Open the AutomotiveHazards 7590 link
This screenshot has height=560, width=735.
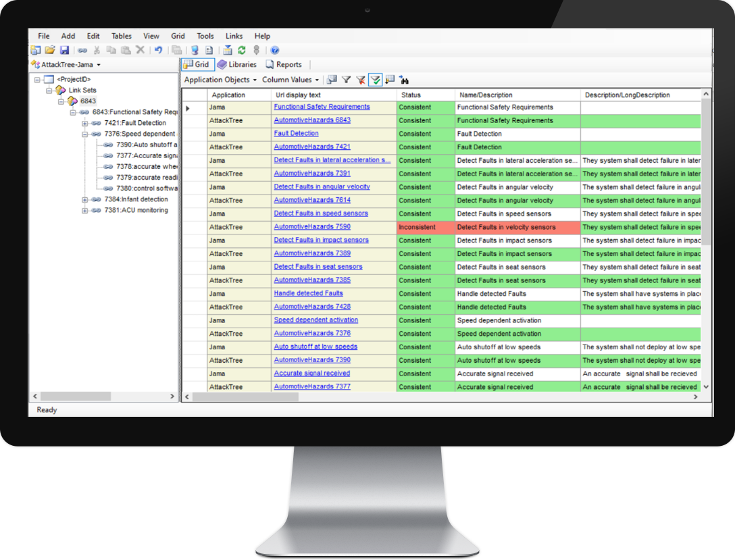pos(312,227)
